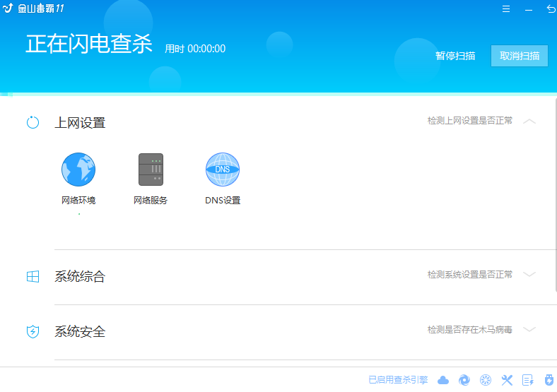557x392 pixels.
Task: Expand the 系统安全 section chevron
Action: pos(529,330)
